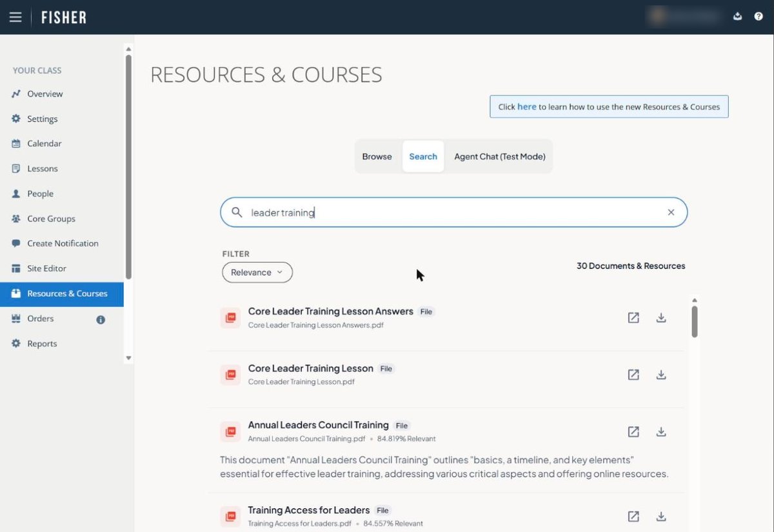Click PDF icon of Training Access for Leaders
This screenshot has width=774, height=532.
coord(230,517)
